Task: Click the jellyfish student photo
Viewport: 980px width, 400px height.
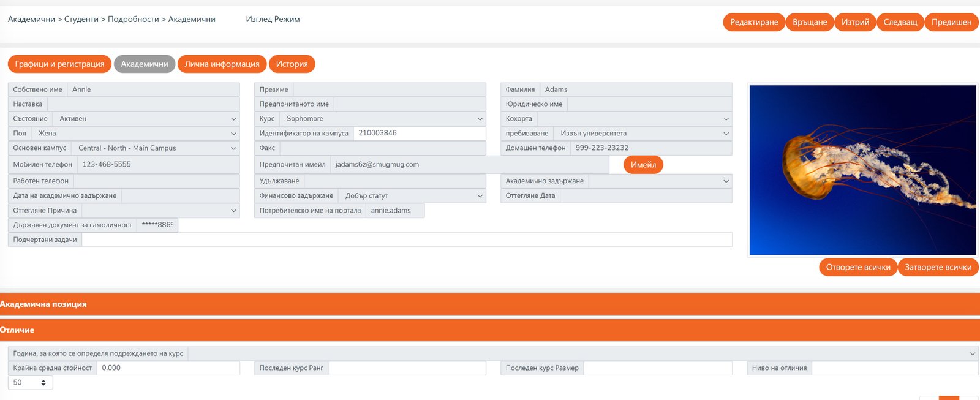Action: coord(862,170)
